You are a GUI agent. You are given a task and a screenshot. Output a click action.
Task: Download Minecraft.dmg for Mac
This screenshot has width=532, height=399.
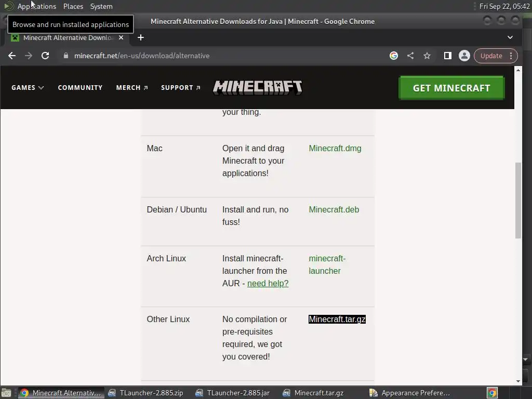335,148
